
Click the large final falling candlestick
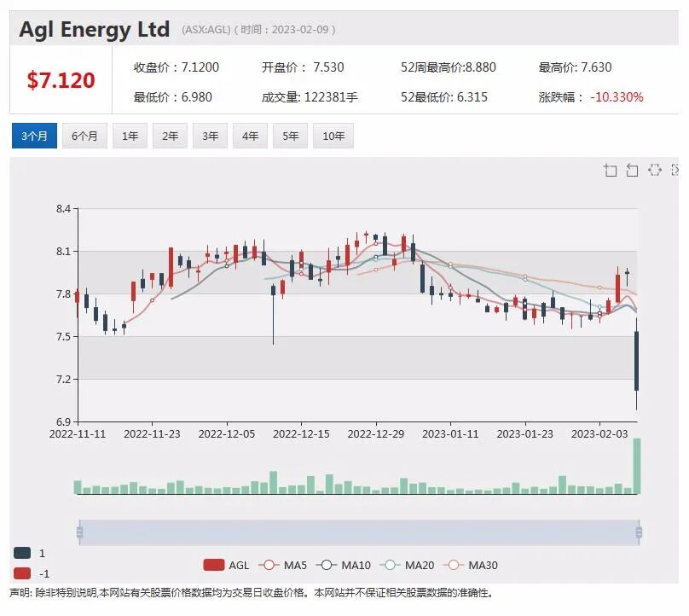(x=636, y=361)
